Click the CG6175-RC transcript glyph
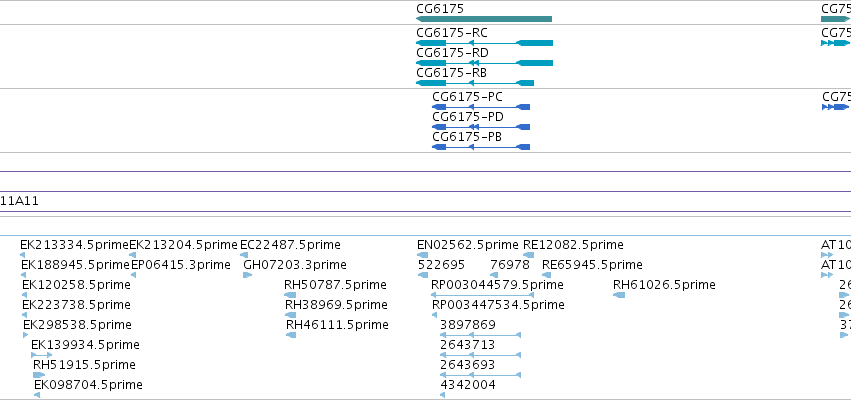851x400 pixels. (x=484, y=43)
